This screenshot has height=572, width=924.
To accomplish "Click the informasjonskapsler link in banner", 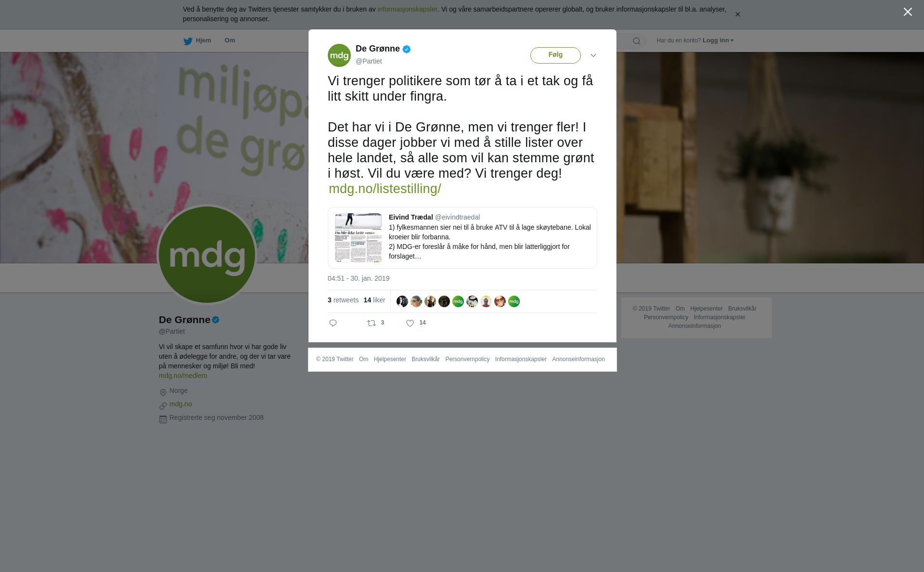I will [x=407, y=9].
